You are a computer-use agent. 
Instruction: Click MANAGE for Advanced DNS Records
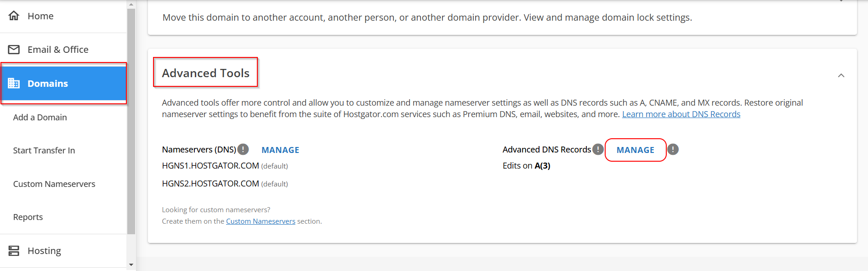(x=635, y=150)
